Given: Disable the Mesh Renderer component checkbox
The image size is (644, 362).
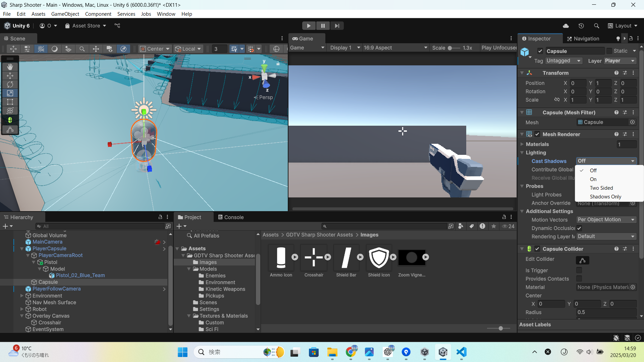Looking at the screenshot, I should click(538, 134).
